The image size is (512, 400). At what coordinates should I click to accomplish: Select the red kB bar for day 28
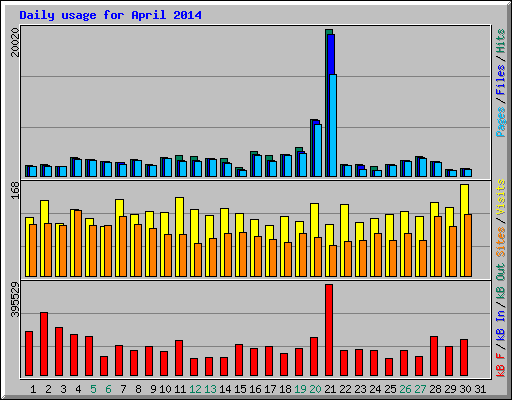434,356
